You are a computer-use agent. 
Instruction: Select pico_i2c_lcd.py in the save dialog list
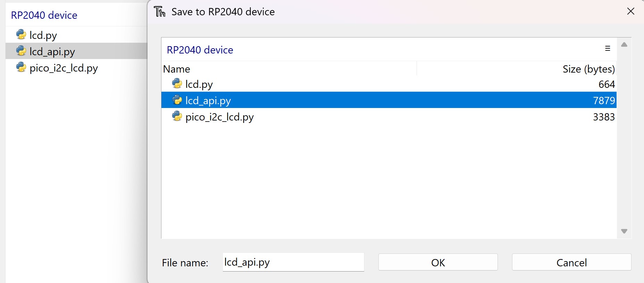point(219,117)
